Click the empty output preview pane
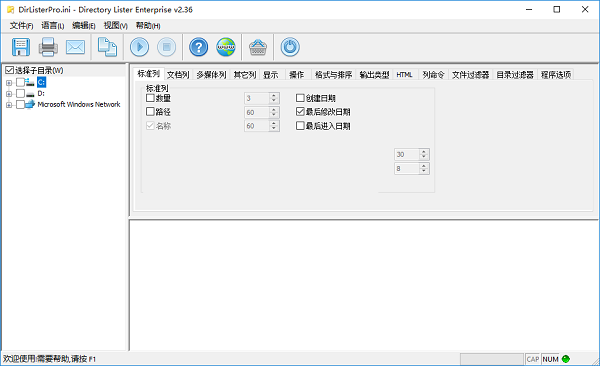The height and width of the screenshot is (366, 600). pos(364,285)
